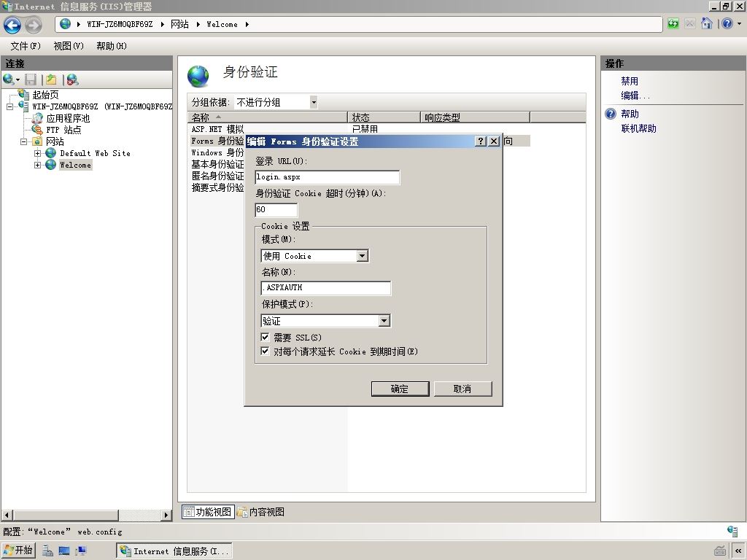Viewport: 747px width, 560px height.
Task: Select the 基本身份验证 row
Action: click(217, 164)
